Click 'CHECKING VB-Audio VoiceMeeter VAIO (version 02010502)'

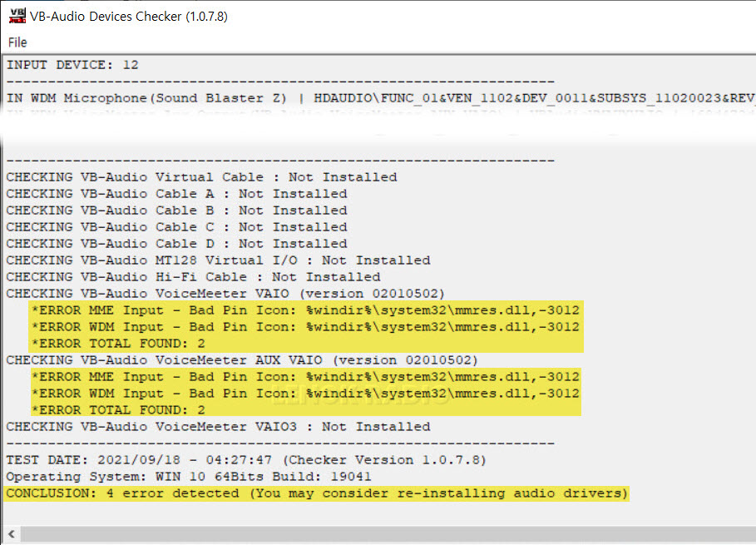point(225,294)
